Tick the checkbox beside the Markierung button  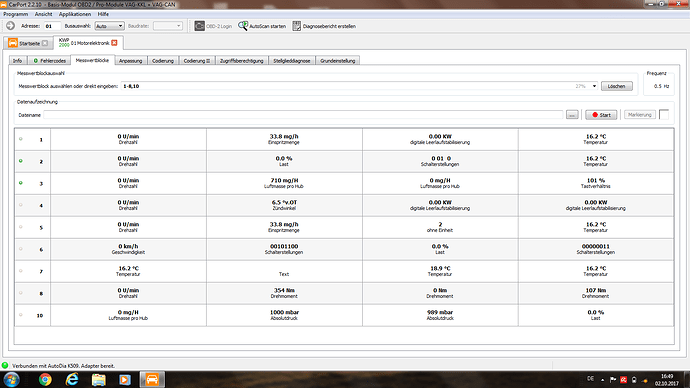click(664, 114)
